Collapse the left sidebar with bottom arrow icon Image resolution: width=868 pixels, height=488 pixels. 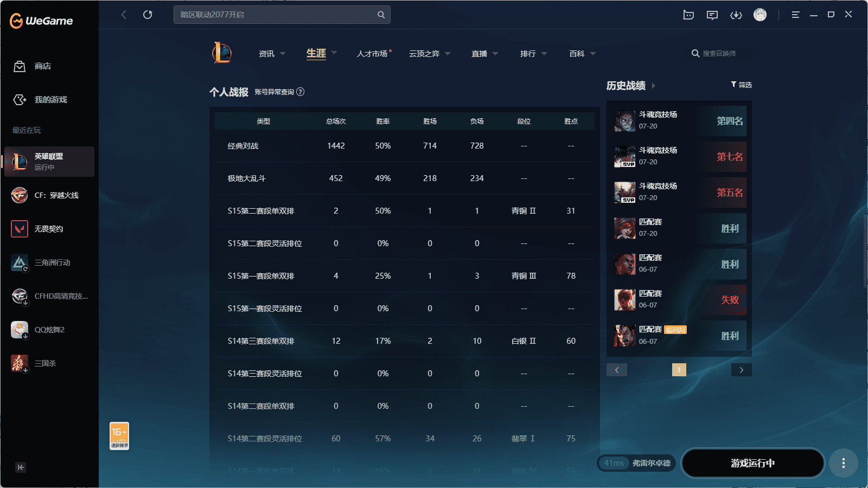pyautogui.click(x=21, y=467)
